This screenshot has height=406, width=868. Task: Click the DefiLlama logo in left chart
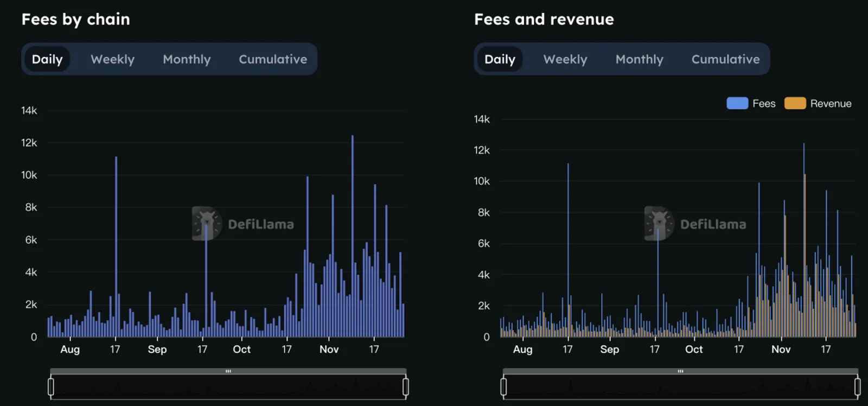point(243,224)
